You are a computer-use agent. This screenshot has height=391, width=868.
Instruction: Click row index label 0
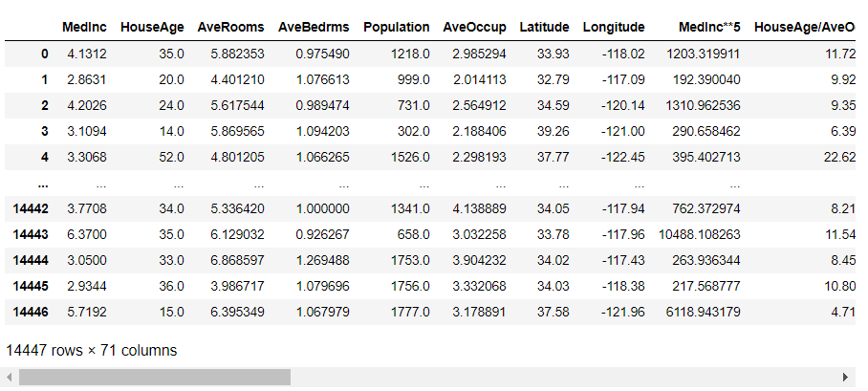pyautogui.click(x=44, y=55)
